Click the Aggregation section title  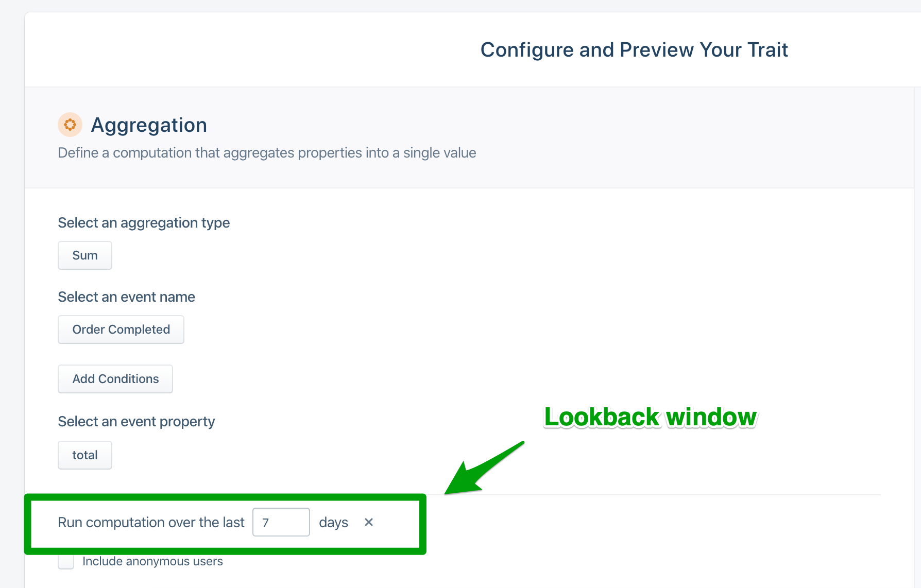point(149,125)
